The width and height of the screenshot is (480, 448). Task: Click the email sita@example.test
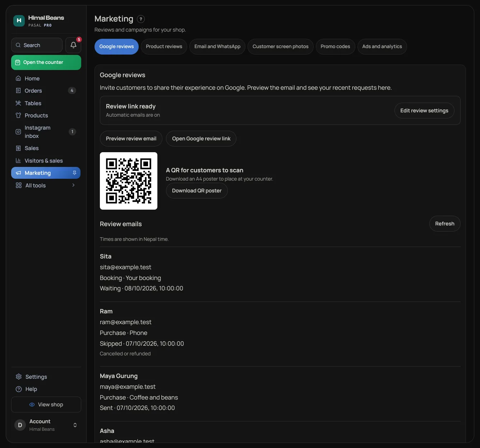pos(125,267)
